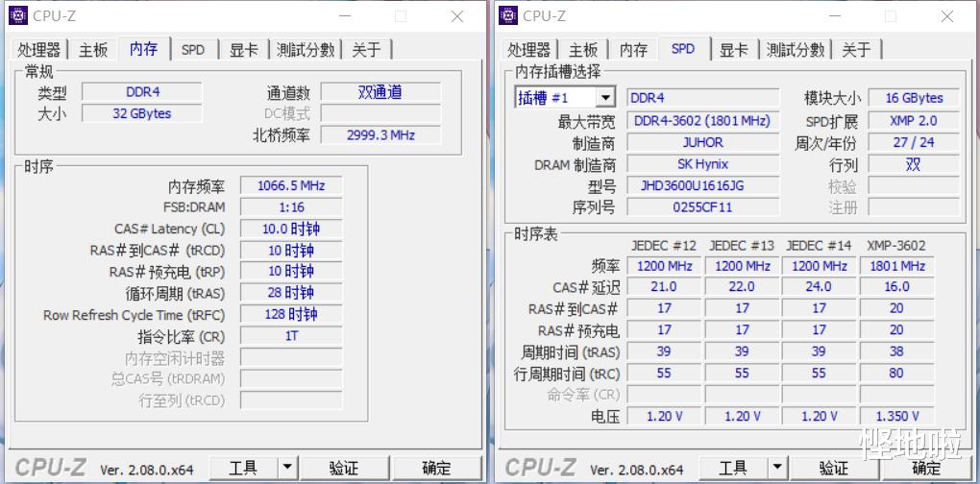Click the SK Hynix DRAM manufacturer field
Screen dimensions: 980x484
(x=703, y=164)
